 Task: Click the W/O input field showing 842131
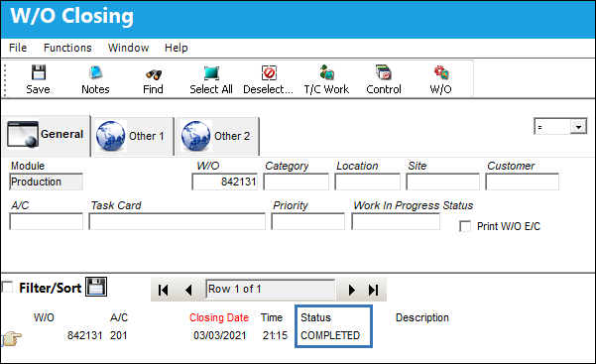[225, 182]
